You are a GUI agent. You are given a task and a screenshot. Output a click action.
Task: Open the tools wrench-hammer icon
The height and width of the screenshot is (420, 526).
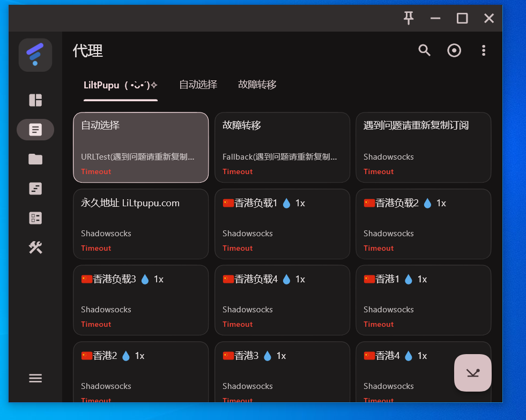pos(35,247)
